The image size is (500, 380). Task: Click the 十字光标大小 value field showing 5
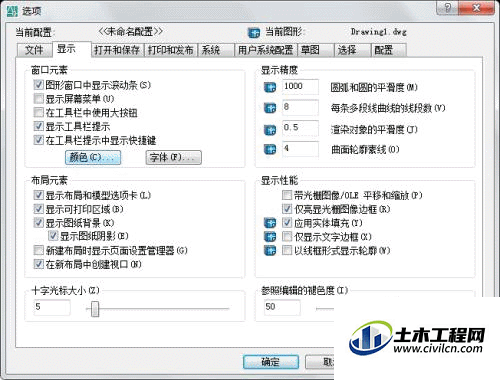[52, 307]
